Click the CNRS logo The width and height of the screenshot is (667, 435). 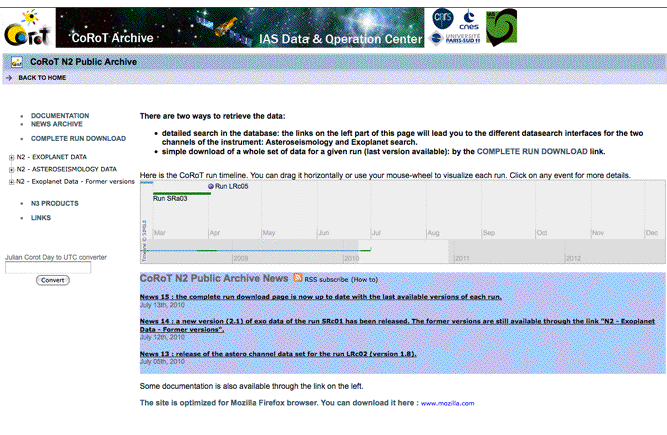coord(443,18)
